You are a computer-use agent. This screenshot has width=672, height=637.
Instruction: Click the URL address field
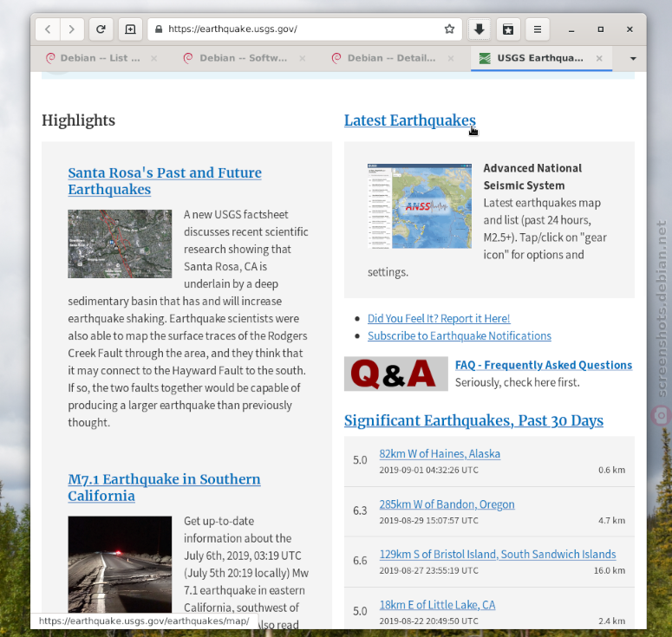(303, 29)
